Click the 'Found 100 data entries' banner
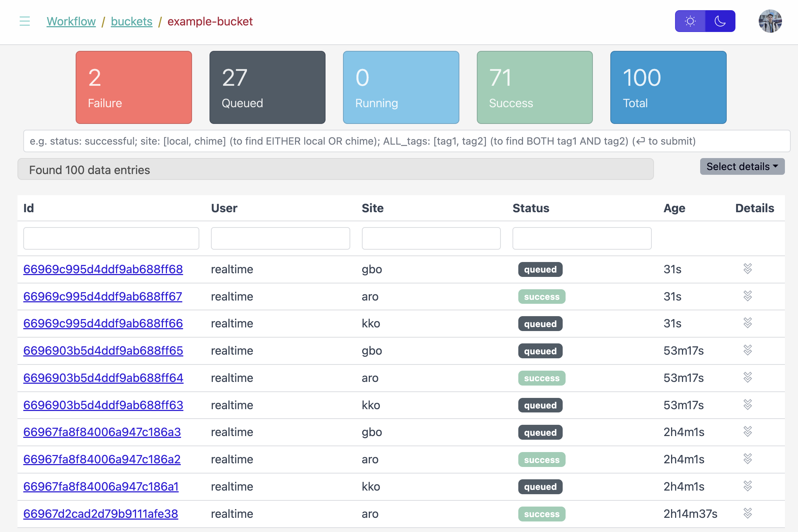 point(335,169)
